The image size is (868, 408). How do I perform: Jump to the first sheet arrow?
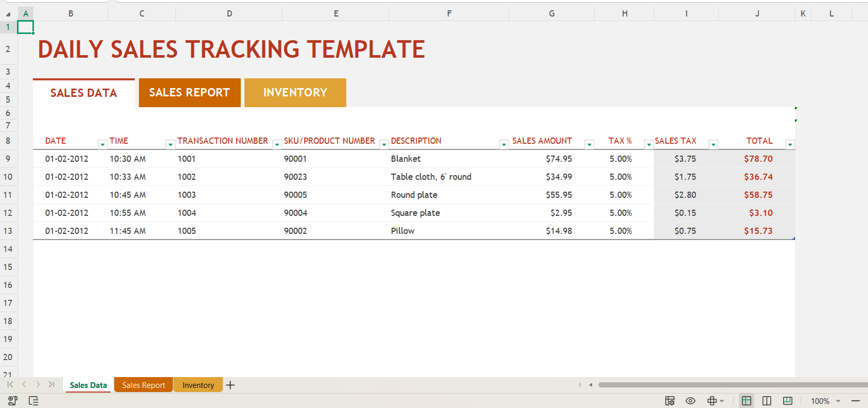pyautogui.click(x=10, y=384)
